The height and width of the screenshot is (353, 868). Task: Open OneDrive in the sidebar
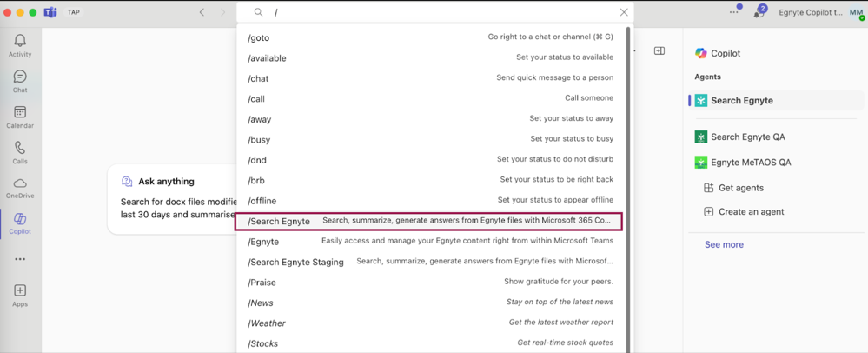tap(20, 188)
